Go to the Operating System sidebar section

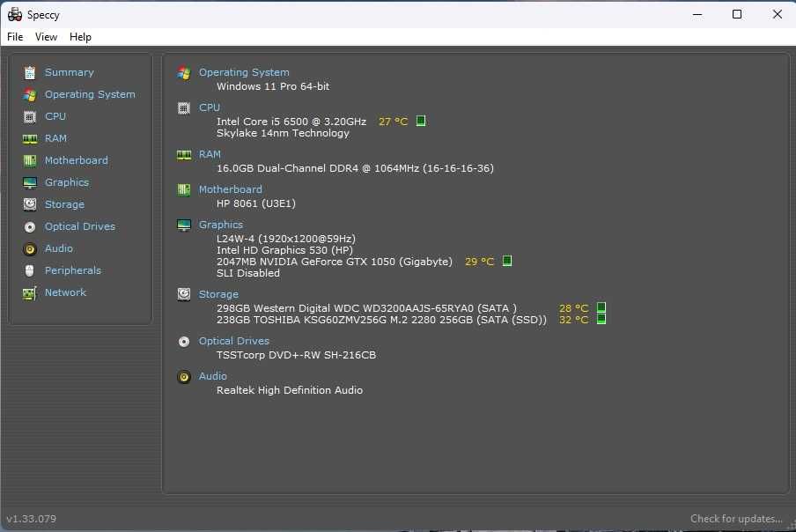click(x=90, y=94)
